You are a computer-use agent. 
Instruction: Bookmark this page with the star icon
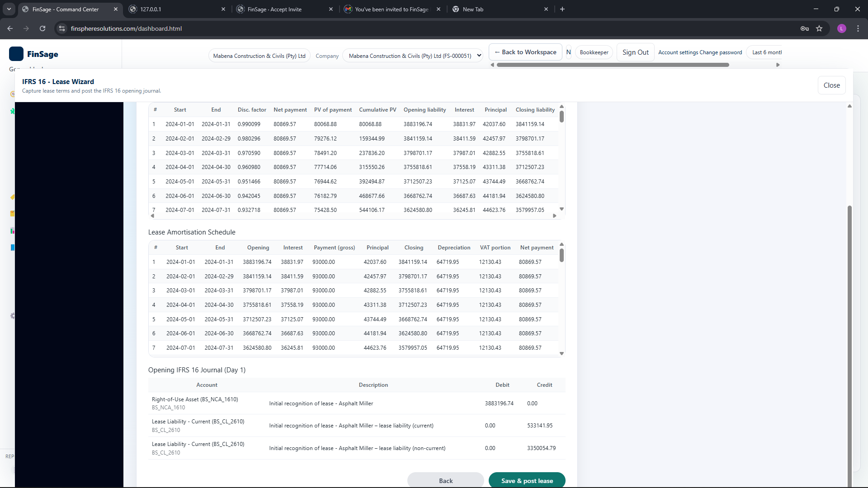pyautogui.click(x=819, y=28)
